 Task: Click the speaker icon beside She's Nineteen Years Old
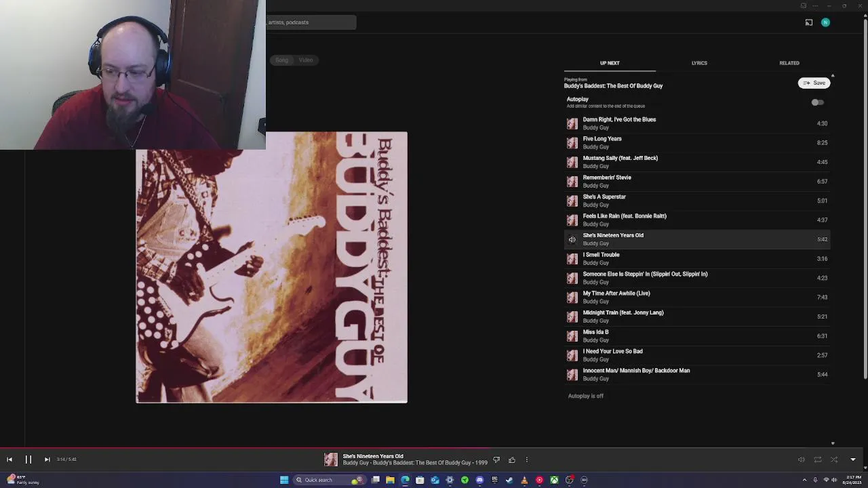(x=572, y=239)
